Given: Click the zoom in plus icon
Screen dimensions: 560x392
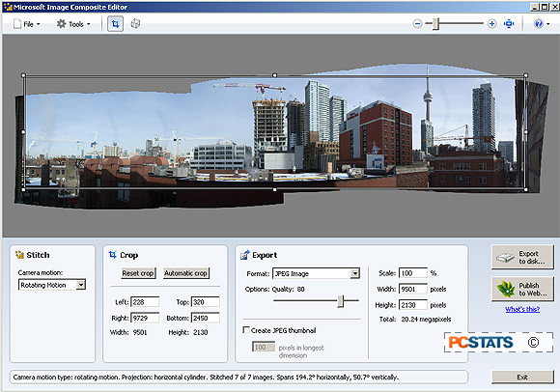Looking at the screenshot, I should tap(491, 24).
